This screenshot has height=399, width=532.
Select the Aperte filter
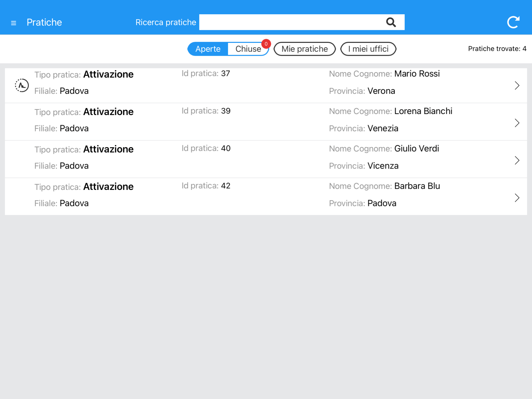[x=208, y=49]
